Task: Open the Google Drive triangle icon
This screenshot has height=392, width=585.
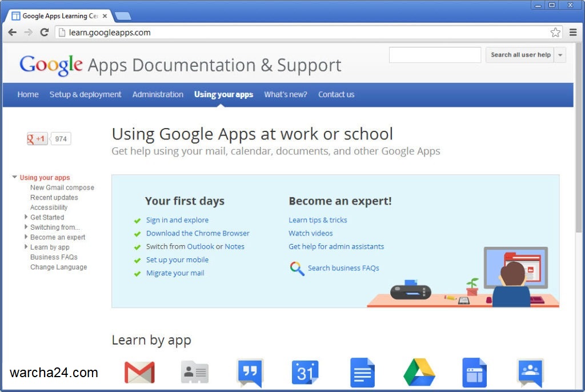Action: tap(419, 372)
